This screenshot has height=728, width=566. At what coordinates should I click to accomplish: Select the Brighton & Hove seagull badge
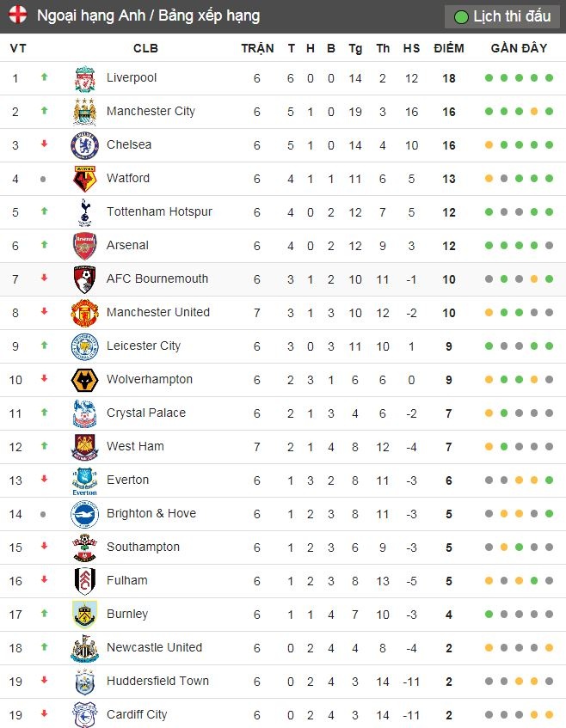83,513
